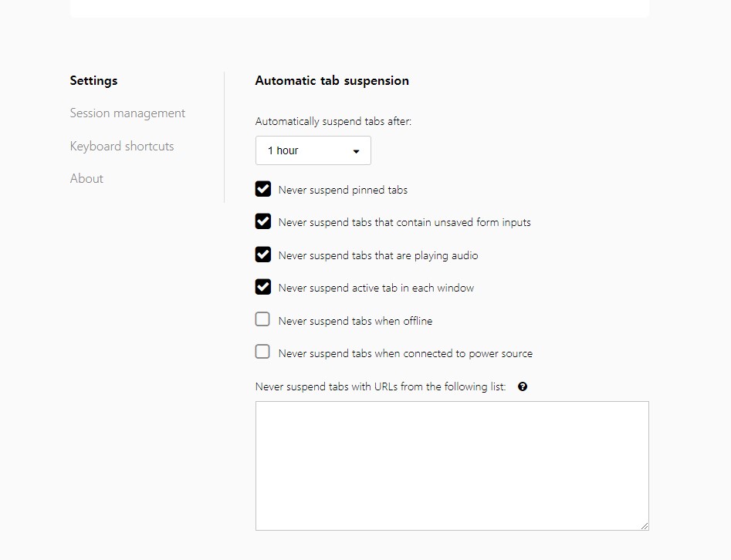Open the auto-suspend time dropdown

click(313, 150)
